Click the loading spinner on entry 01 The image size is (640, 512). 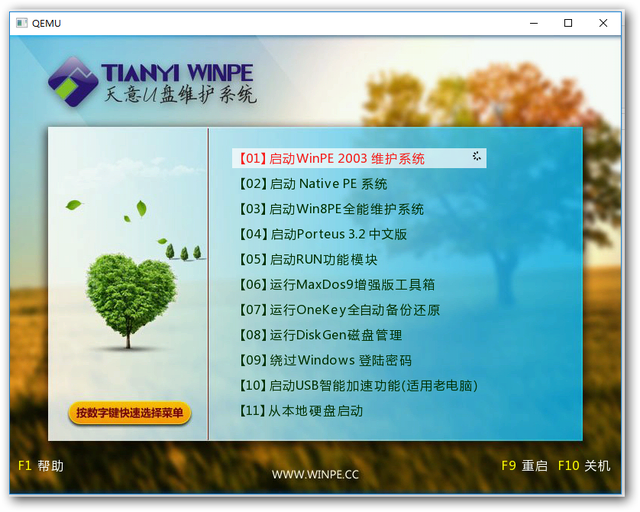pyautogui.click(x=476, y=156)
